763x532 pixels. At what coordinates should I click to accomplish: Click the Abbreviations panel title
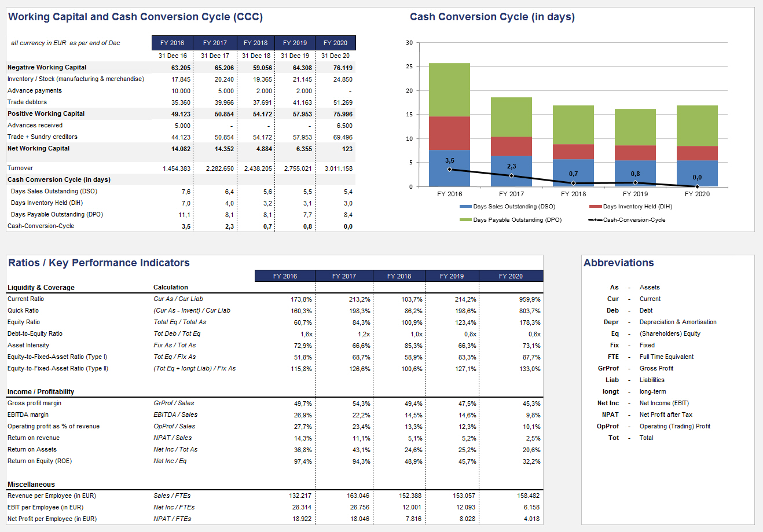618,263
